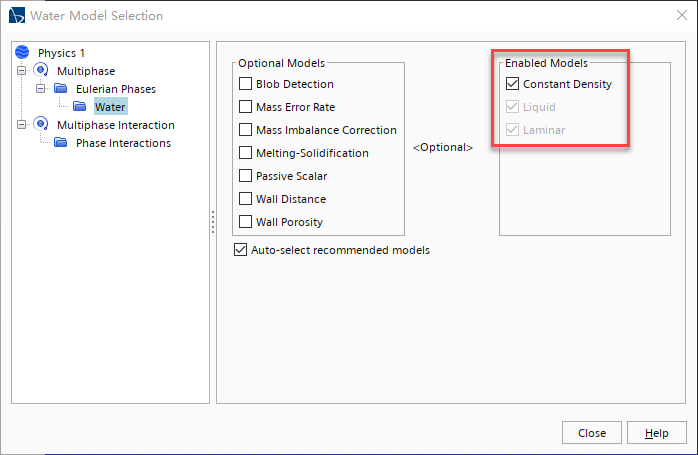Uncheck the Constant Density enabled model
The height and width of the screenshot is (455, 698).
[x=512, y=84]
